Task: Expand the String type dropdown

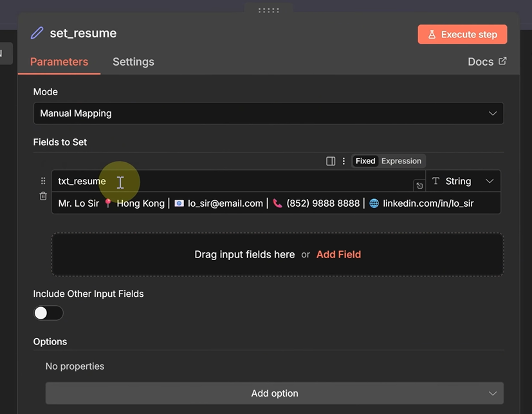Action: [463, 181]
